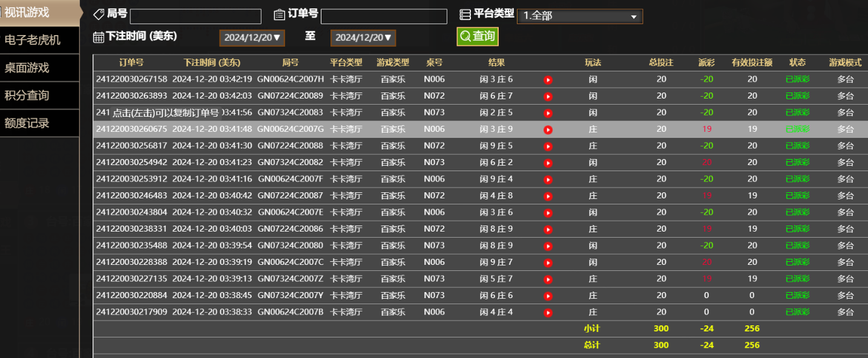Open the start date picker 2024/12/20
Viewport: 868px width, 358px height.
tap(252, 37)
